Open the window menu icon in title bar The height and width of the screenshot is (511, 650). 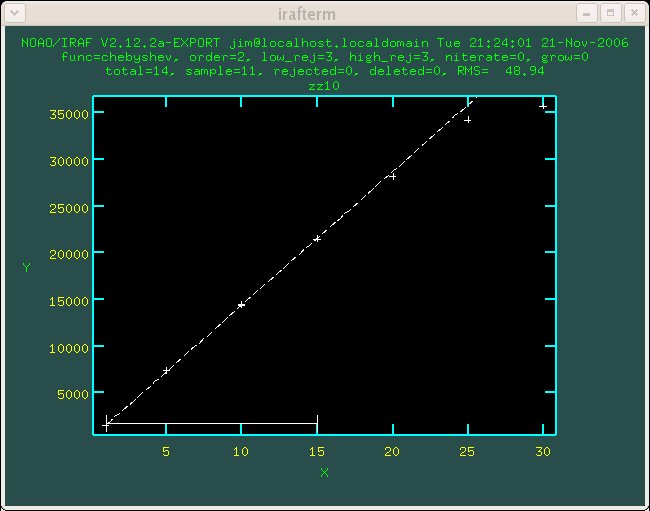(x=14, y=13)
